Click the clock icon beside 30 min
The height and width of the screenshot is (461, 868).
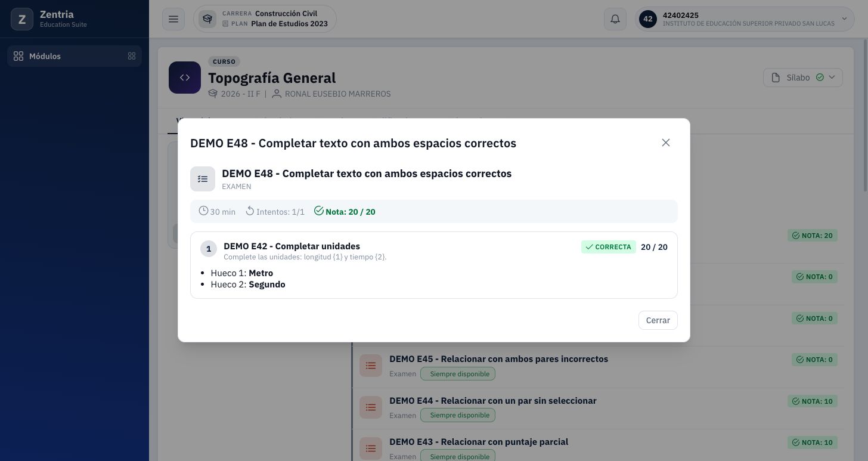[x=203, y=211]
